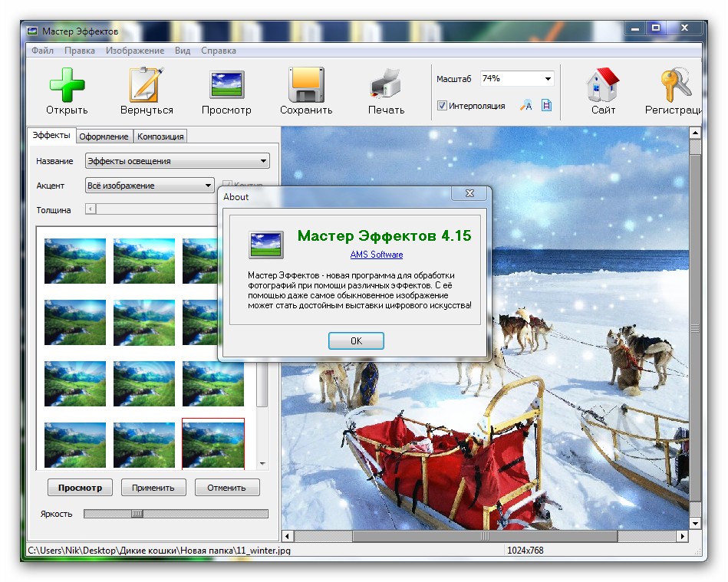Click the magnifier zoom-to-actual-size icon
Screen dimensions: 728x582
tap(526, 106)
